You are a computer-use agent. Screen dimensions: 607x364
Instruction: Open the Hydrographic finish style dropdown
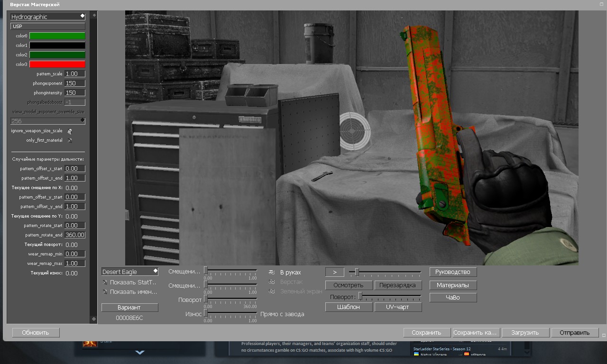47,17
